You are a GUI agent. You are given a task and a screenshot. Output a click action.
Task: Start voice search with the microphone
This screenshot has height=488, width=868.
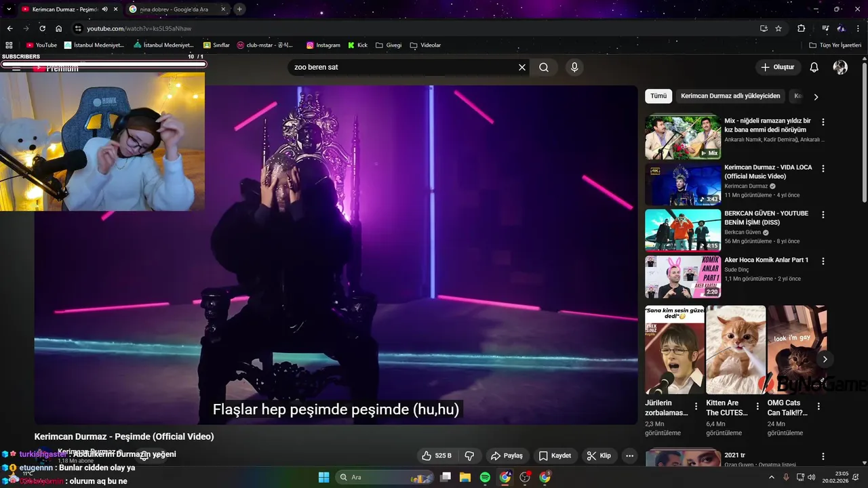coord(574,67)
